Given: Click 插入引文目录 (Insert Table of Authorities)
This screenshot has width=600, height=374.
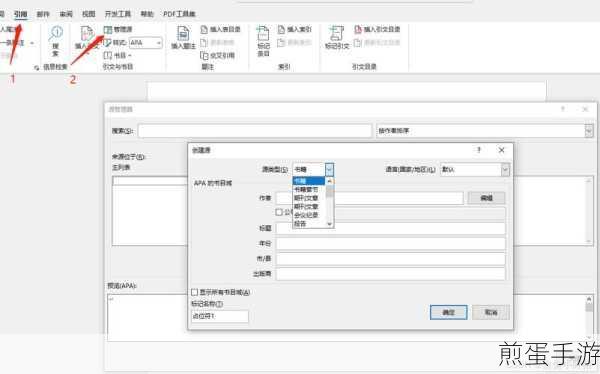Looking at the screenshot, I should [x=377, y=29].
